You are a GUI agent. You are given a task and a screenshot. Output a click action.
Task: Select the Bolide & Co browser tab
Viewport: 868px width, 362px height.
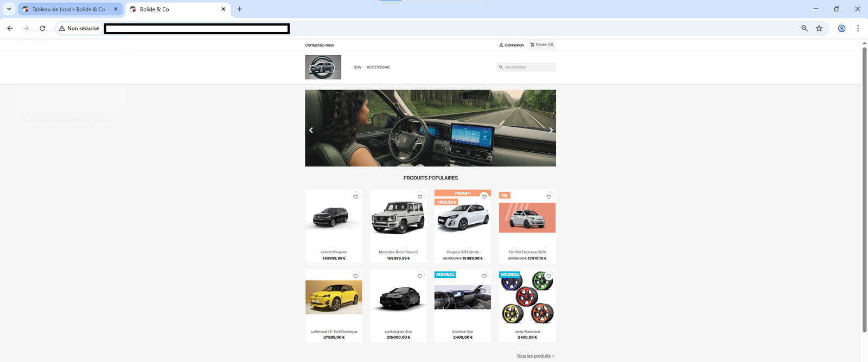click(178, 9)
